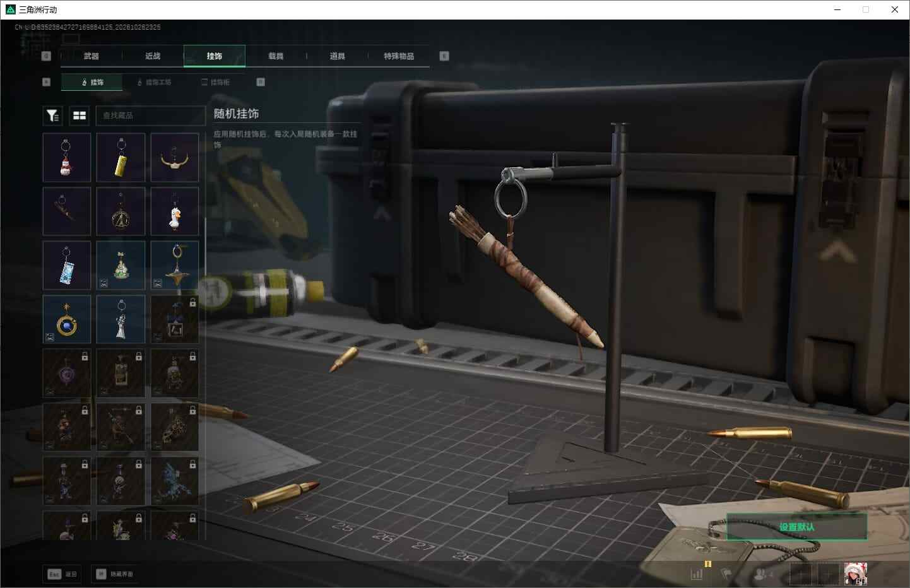Select the gold bullet casing charm
The height and width of the screenshot is (588, 910).
point(121,157)
